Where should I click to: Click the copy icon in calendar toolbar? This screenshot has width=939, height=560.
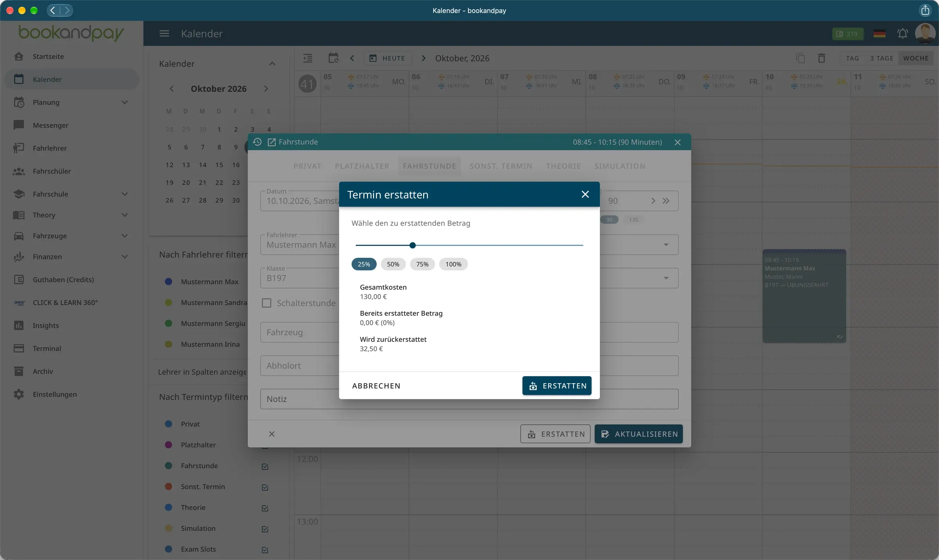(x=800, y=58)
